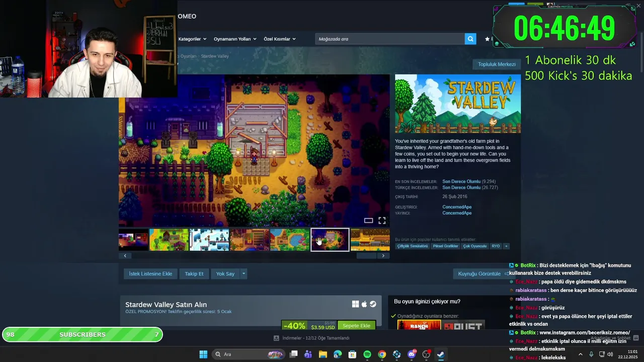Click the 'Takip Et' follow button
Viewport: 644px width, 362px height.
coord(194,274)
